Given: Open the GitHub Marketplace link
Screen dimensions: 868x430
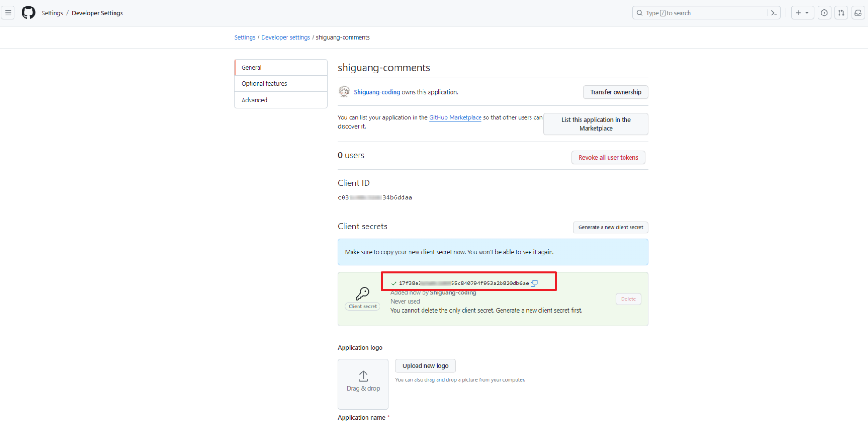Looking at the screenshot, I should (455, 117).
